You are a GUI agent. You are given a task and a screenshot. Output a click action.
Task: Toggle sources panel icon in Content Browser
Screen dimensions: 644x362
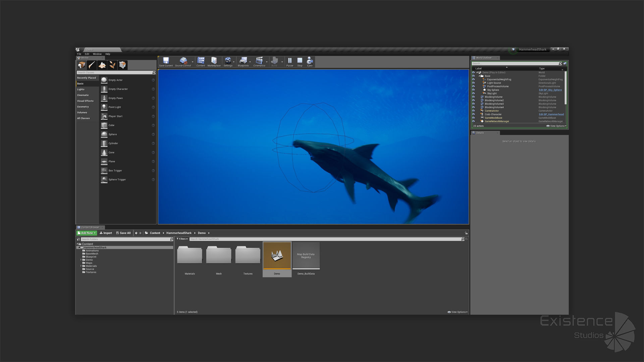tap(78, 239)
